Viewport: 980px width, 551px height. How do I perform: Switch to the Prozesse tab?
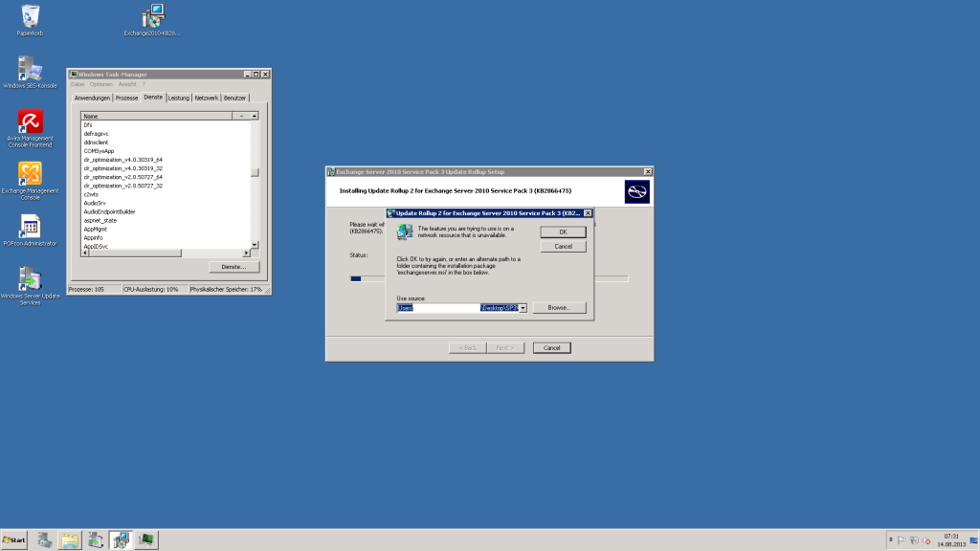coord(126,99)
